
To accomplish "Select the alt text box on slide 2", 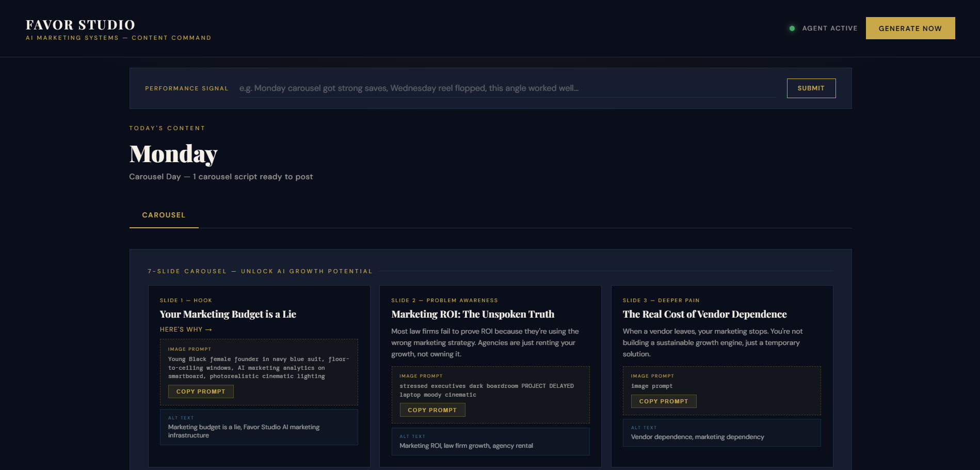I will tap(490, 442).
